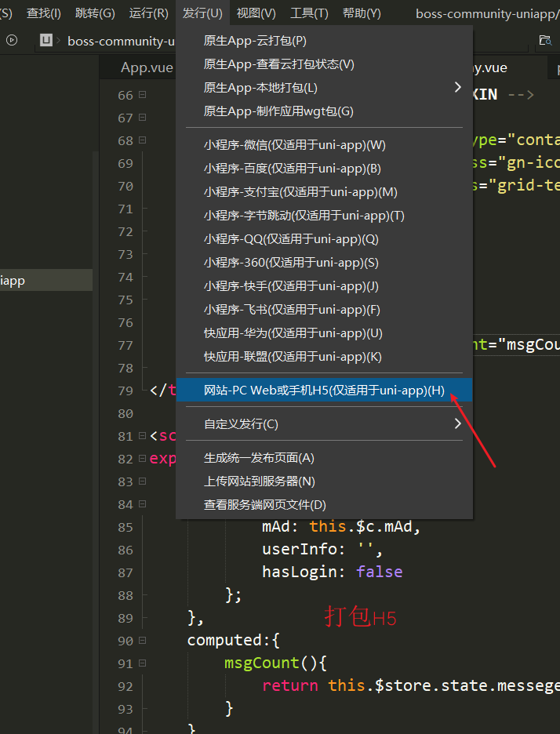Open the 工具(T) menu
Image resolution: width=560 pixels, height=734 pixels.
tap(309, 13)
